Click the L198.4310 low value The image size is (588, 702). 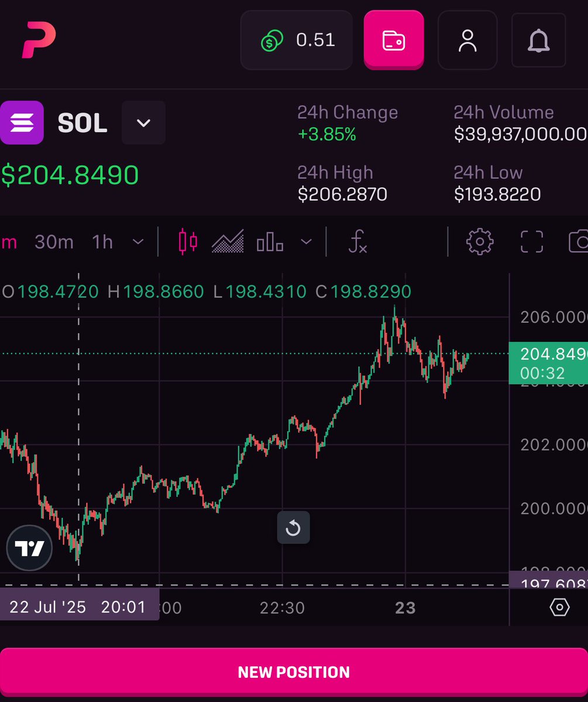259,291
